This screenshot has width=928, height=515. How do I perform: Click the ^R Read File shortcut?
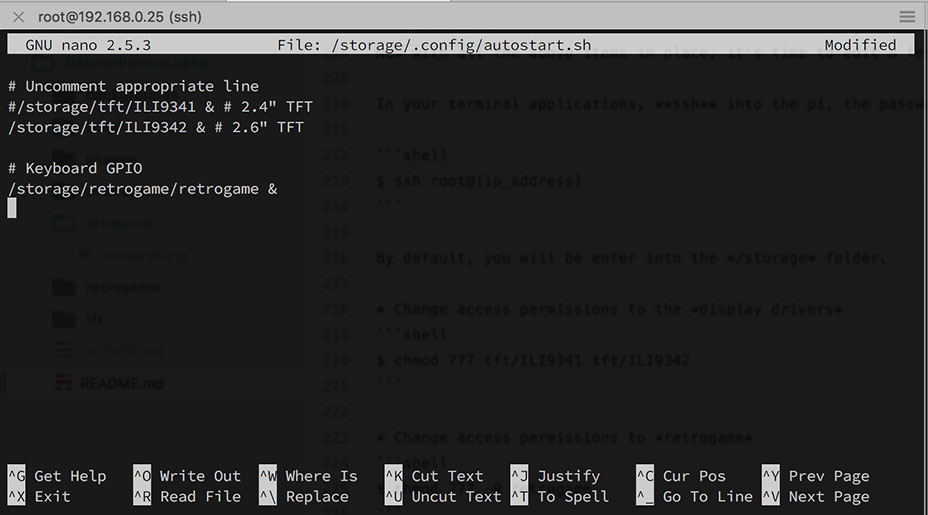point(187,497)
